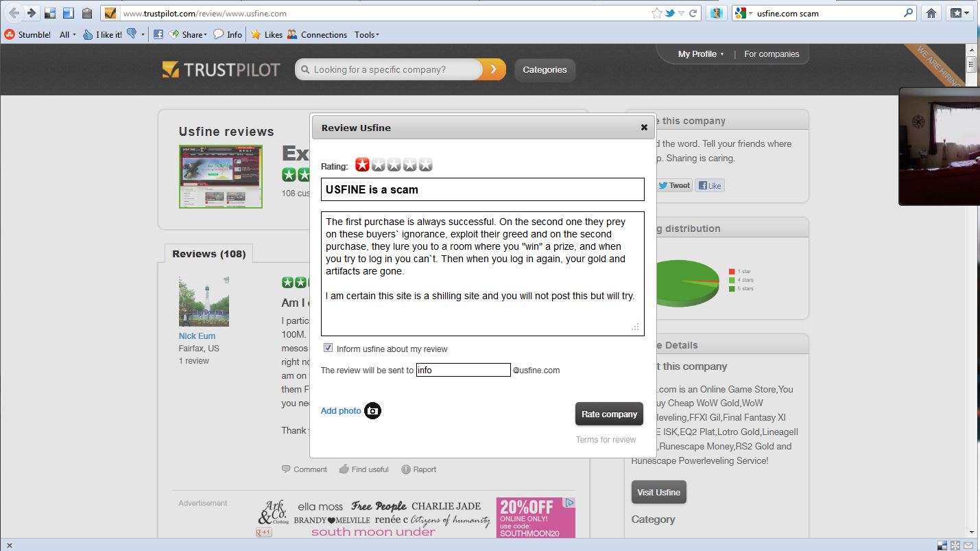
Task: Click inside the review body text area
Action: [x=483, y=274]
